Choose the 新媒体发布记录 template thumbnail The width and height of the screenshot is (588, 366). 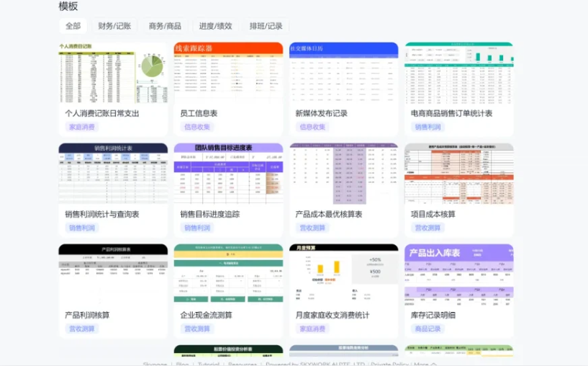tap(343, 73)
